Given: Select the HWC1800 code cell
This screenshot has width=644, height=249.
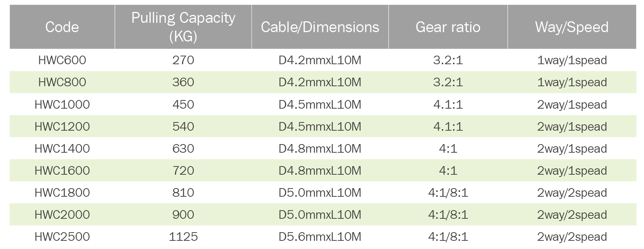Looking at the screenshot, I should (62, 192).
